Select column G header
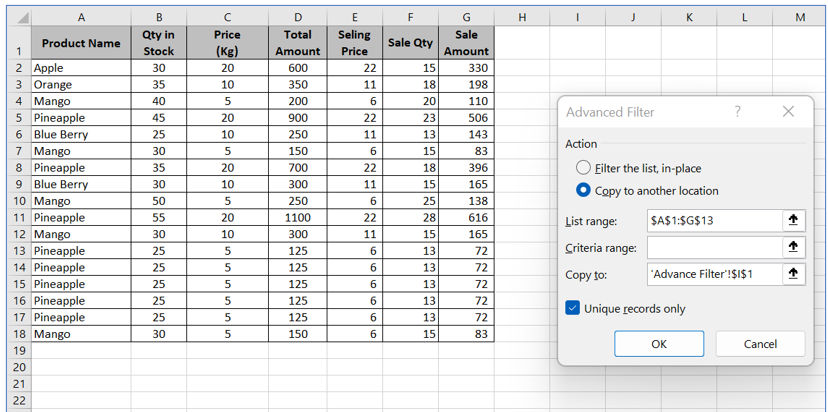The height and width of the screenshot is (412, 828). tap(466, 17)
